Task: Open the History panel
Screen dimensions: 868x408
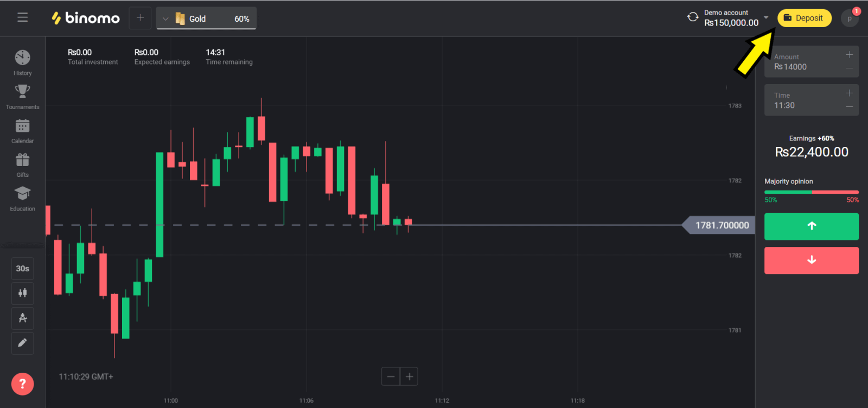Action: click(22, 62)
